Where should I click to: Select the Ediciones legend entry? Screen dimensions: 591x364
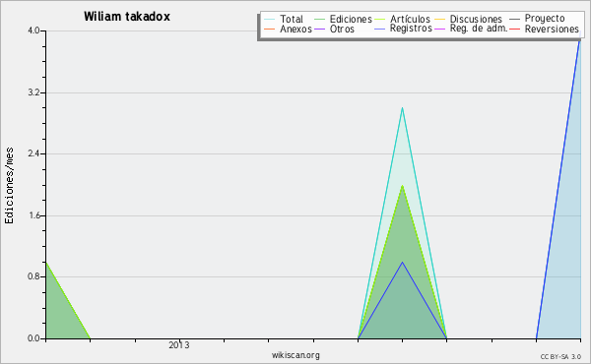(343, 19)
